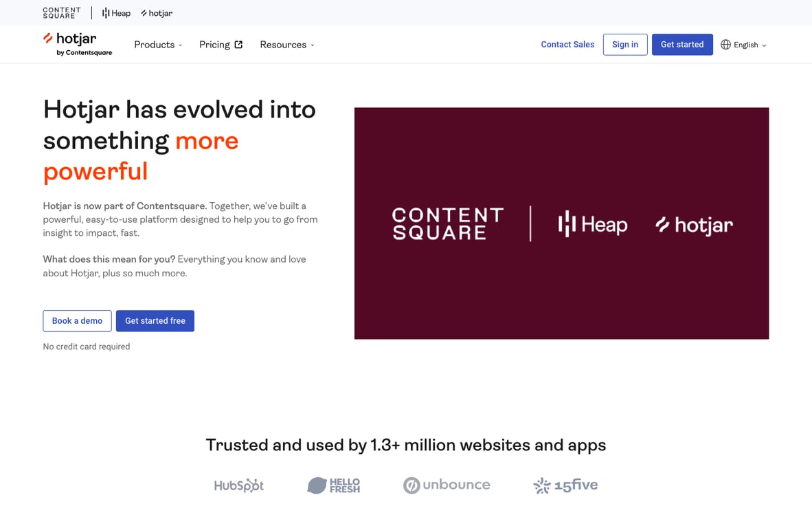The width and height of the screenshot is (812, 528).
Task: Open the Heap logo in top bar
Action: (116, 13)
